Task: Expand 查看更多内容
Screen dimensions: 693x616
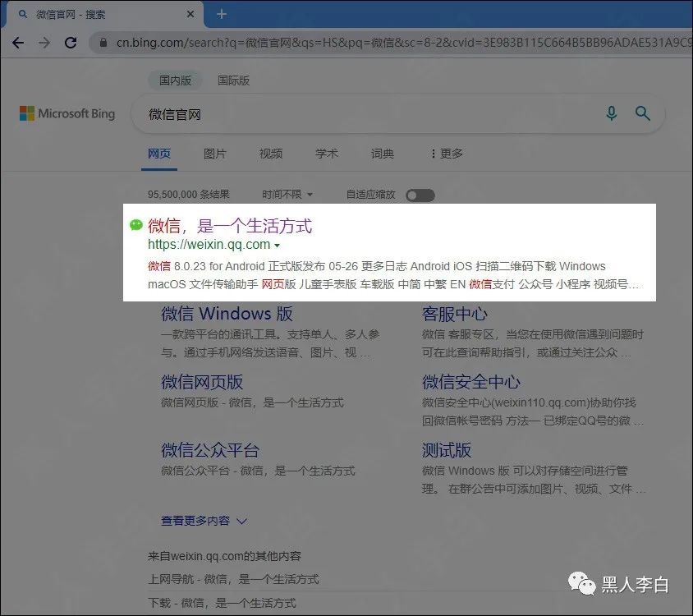Action: pos(204,521)
